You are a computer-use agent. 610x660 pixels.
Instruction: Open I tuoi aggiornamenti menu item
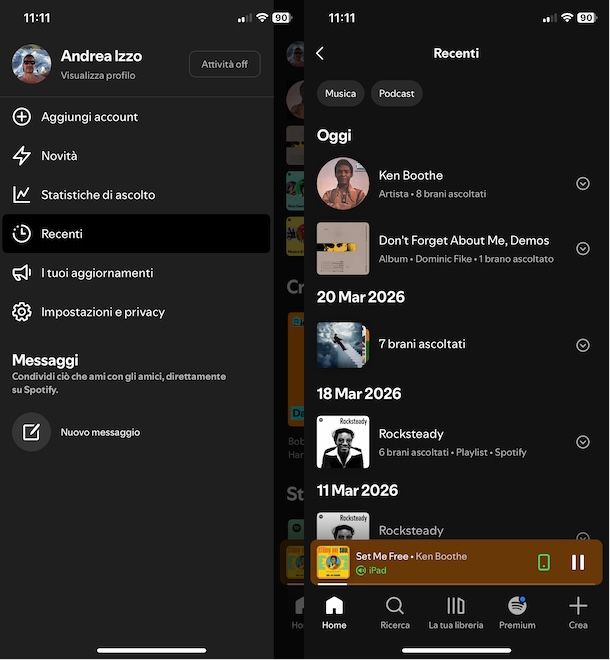136,273
